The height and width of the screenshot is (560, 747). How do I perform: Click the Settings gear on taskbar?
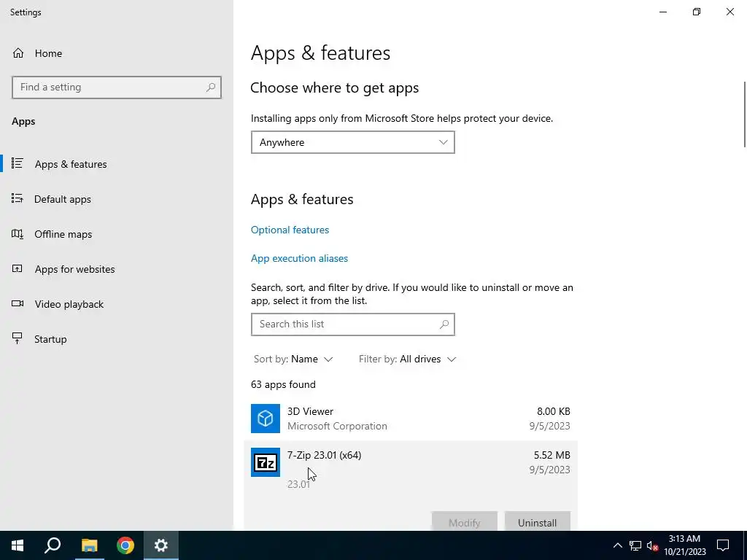pyautogui.click(x=161, y=545)
